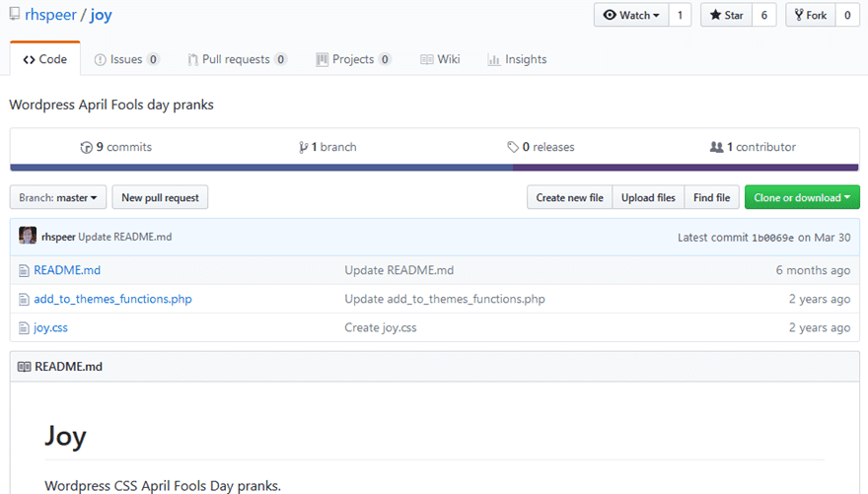Click the file icon beside joy.css
The image size is (868, 494).
pos(24,328)
